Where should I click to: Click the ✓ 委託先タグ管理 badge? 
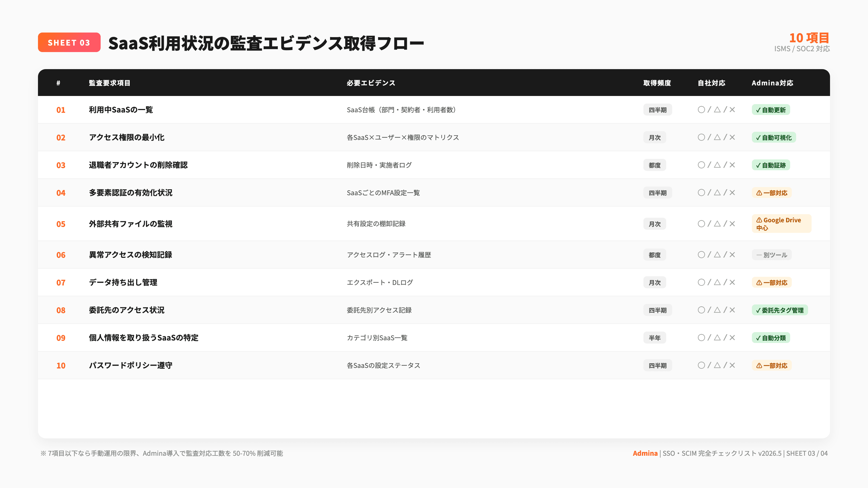click(780, 310)
